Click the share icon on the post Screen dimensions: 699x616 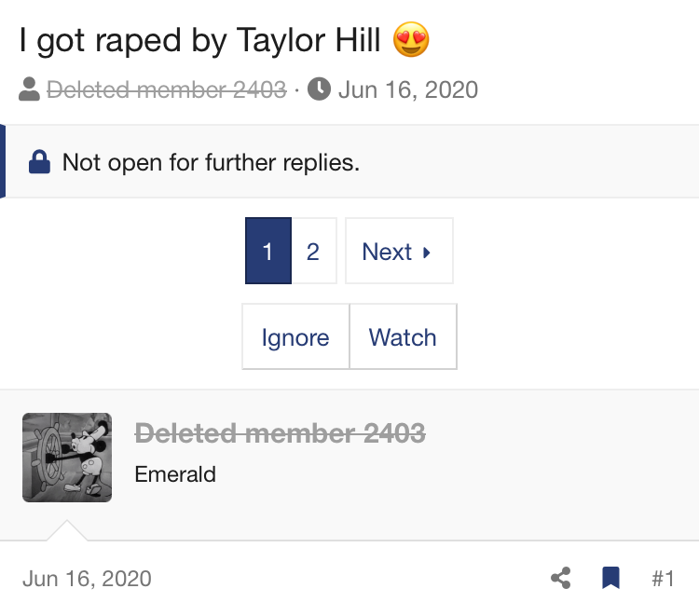click(x=560, y=579)
